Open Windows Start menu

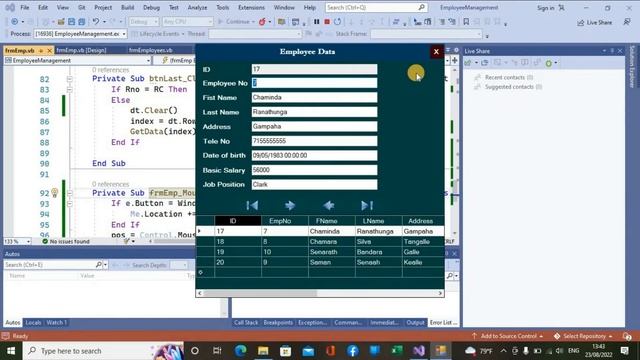pos(11,351)
